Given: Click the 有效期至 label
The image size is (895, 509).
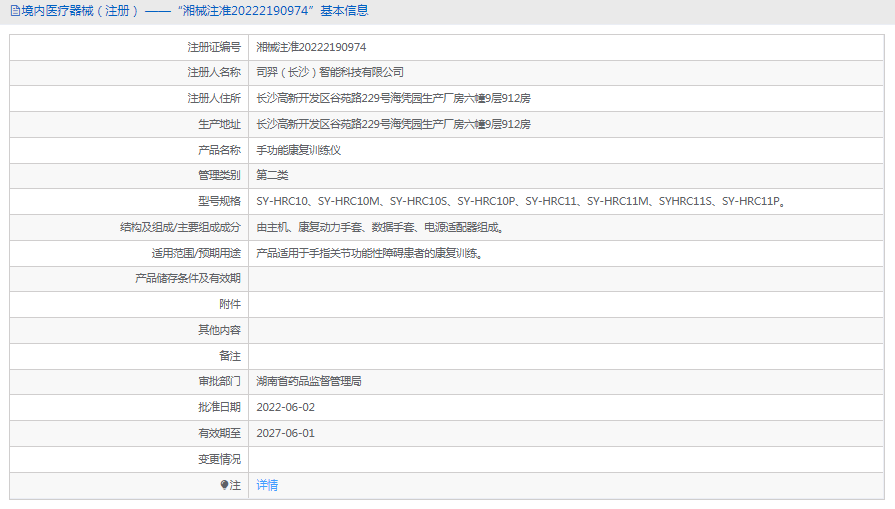Looking at the screenshot, I should pos(219,433).
